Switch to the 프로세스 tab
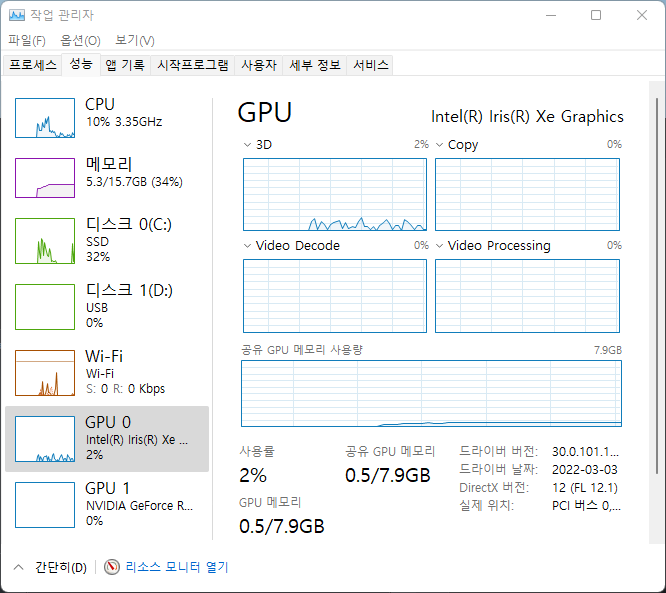Screen dimensions: 666x593 (x=33, y=65)
